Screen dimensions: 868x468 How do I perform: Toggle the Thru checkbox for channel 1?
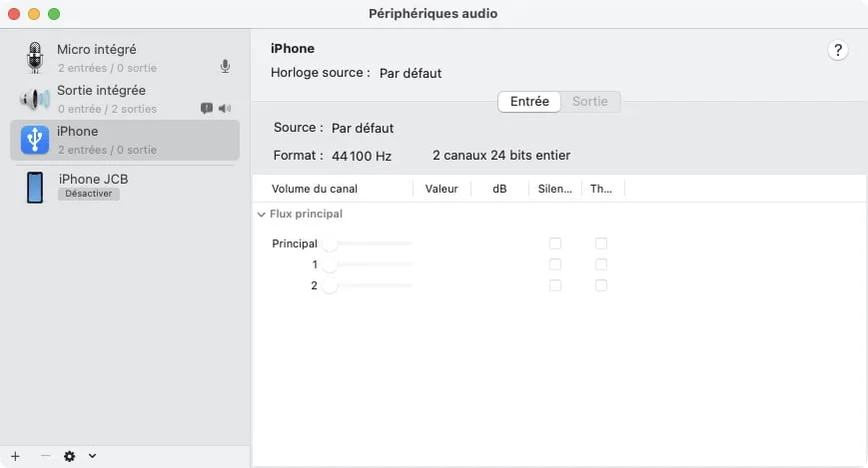point(601,264)
